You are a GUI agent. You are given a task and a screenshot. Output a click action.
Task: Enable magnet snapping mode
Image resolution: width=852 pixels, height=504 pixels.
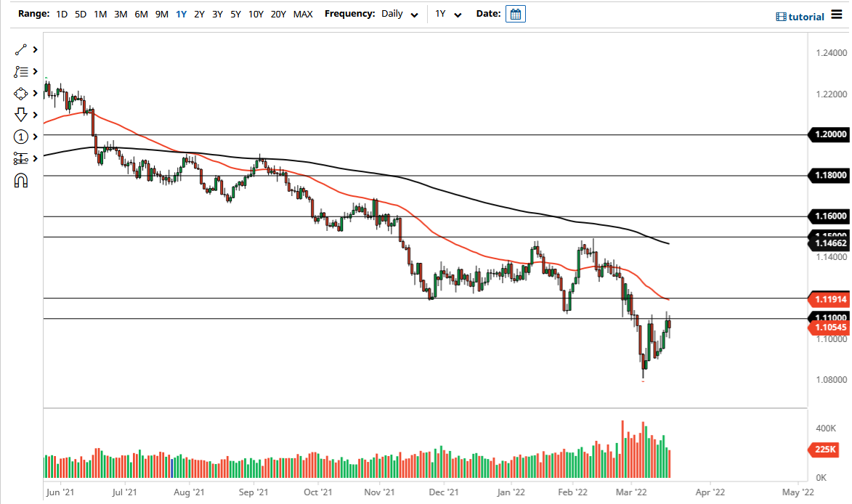pyautogui.click(x=20, y=180)
